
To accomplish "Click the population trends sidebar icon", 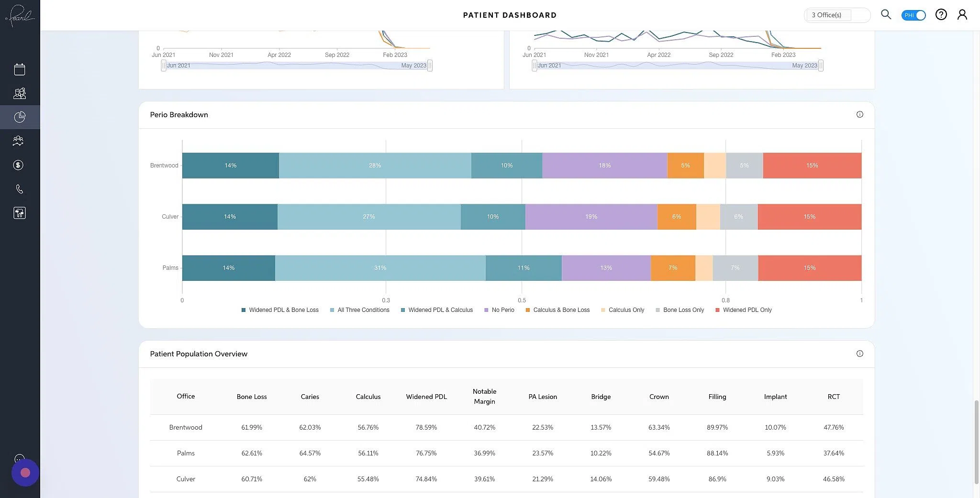I will [x=19, y=141].
